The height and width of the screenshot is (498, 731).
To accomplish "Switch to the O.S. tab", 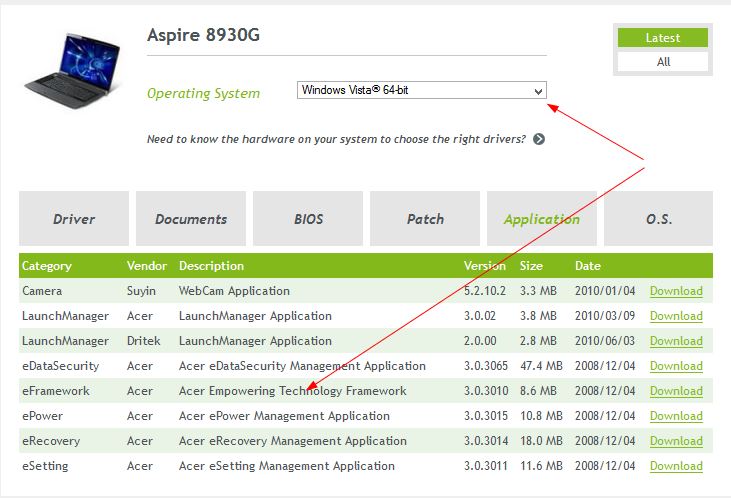I will 658,218.
